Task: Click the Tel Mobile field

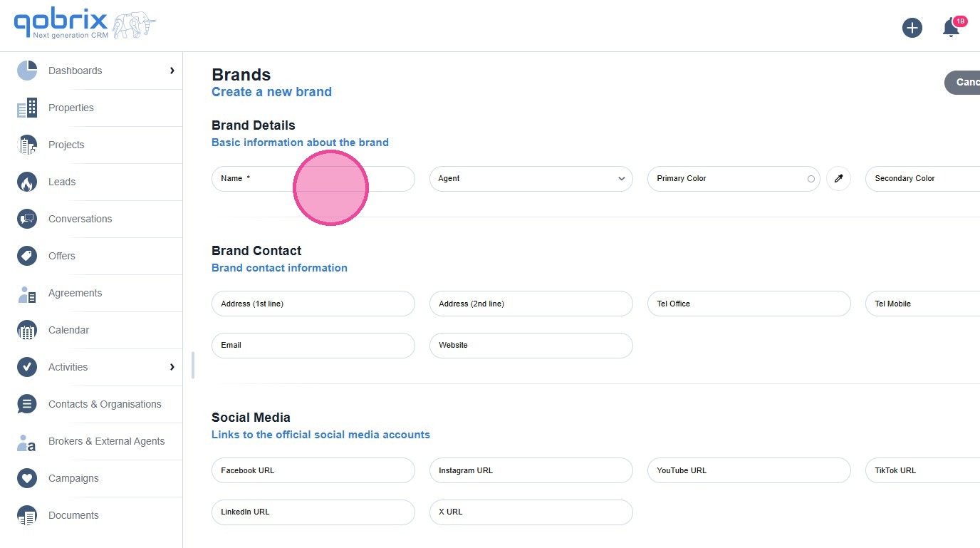Action: tap(922, 304)
